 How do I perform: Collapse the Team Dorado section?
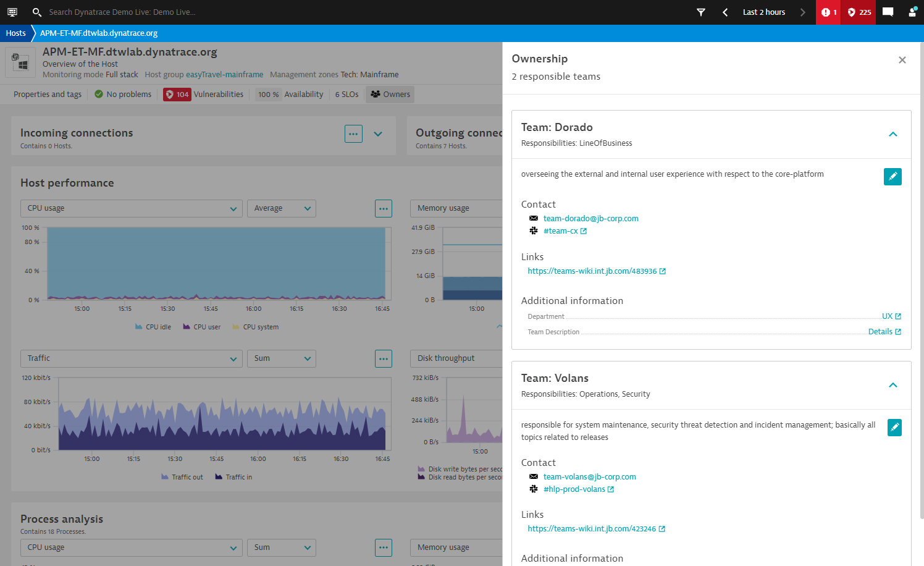pos(893,134)
